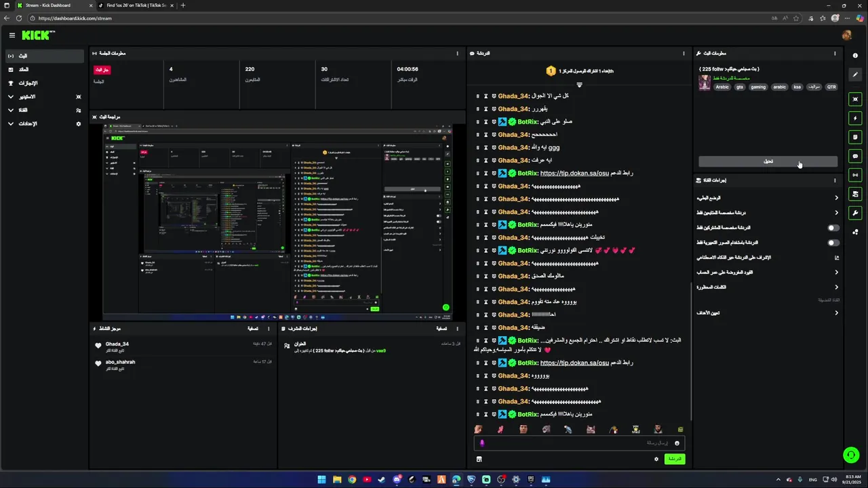
Task: Click the ban shield icon on the first BotRix message
Action: (x=494, y=122)
